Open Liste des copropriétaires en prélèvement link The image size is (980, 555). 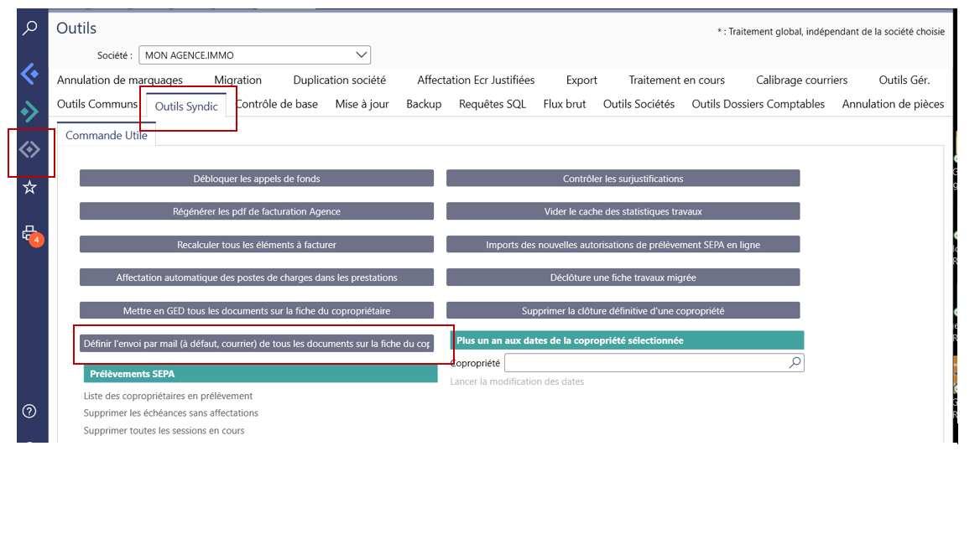click(168, 396)
